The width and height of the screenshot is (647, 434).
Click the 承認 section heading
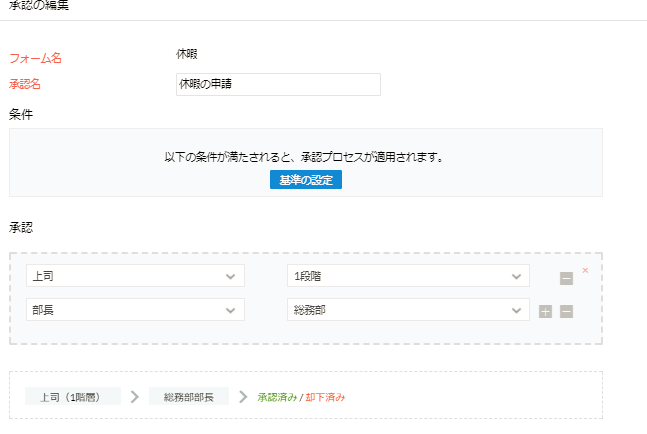21,227
